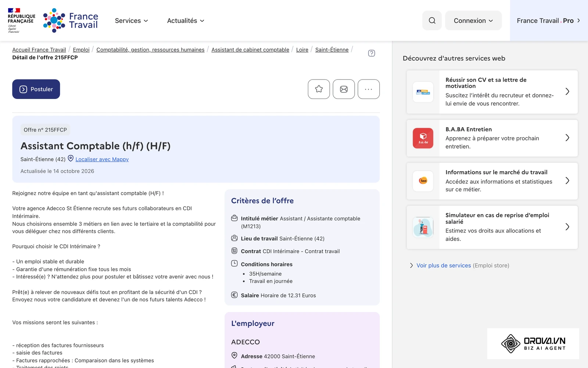The height and width of the screenshot is (368, 588).
Task: Open France Travail Pro section
Action: [x=549, y=21]
